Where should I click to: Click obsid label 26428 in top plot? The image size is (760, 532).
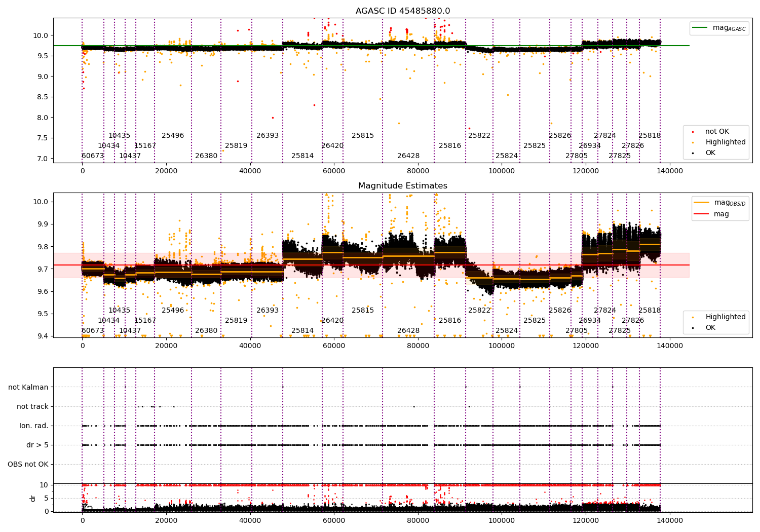coord(408,156)
